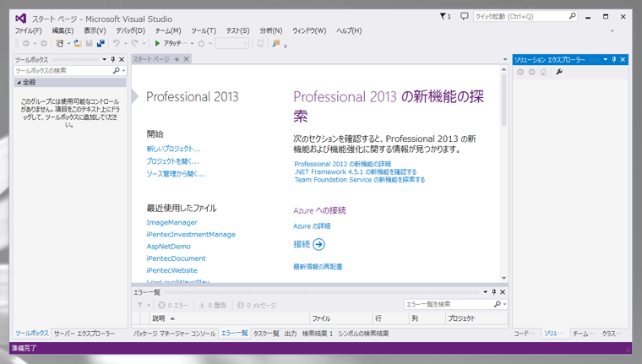Click the Navigate Backward toolbar icon

[26, 43]
